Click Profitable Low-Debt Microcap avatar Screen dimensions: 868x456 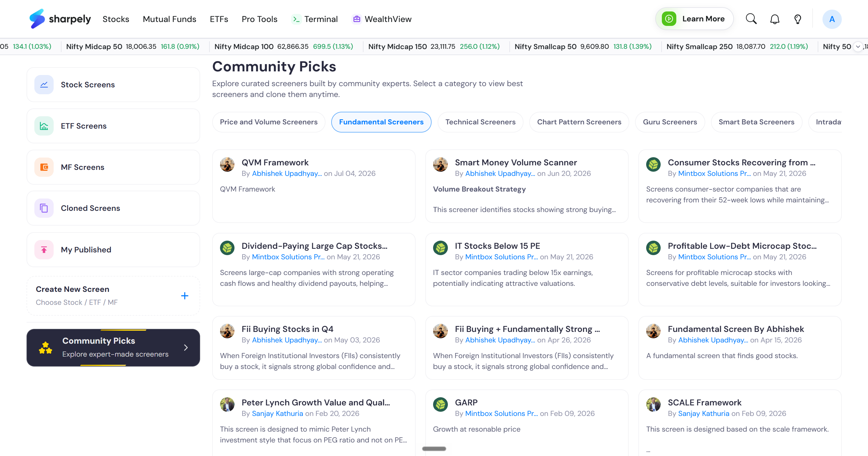[x=653, y=248]
